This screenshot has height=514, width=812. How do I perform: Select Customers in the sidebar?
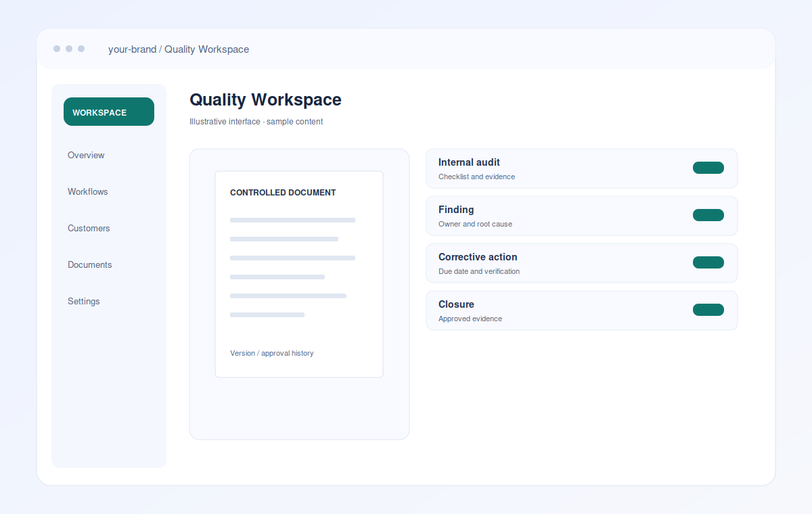[x=89, y=228]
